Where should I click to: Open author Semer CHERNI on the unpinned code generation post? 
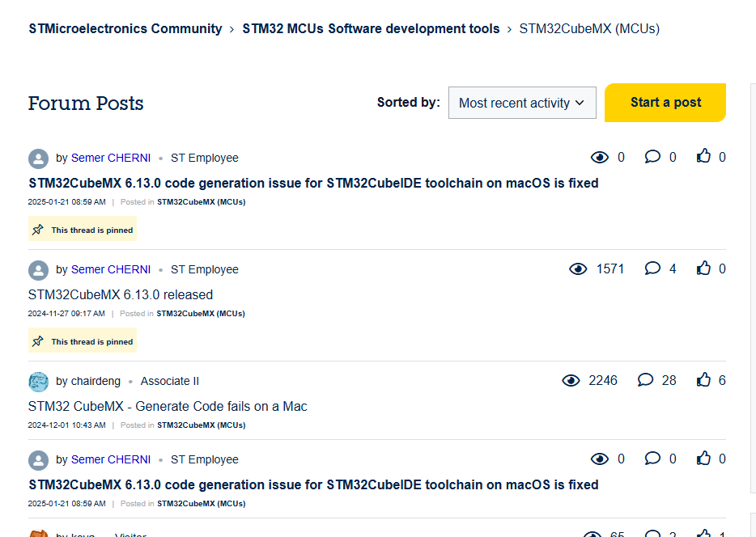[x=111, y=460]
